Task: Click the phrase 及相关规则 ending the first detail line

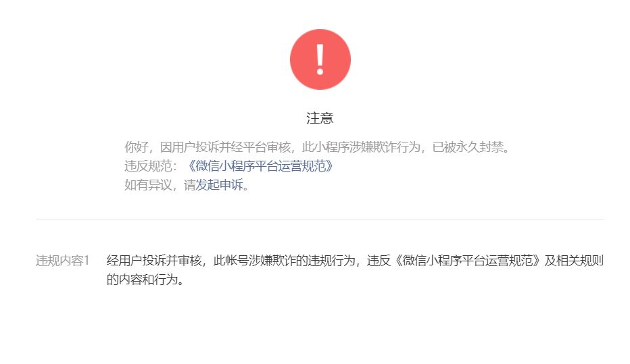Action: tap(574, 261)
